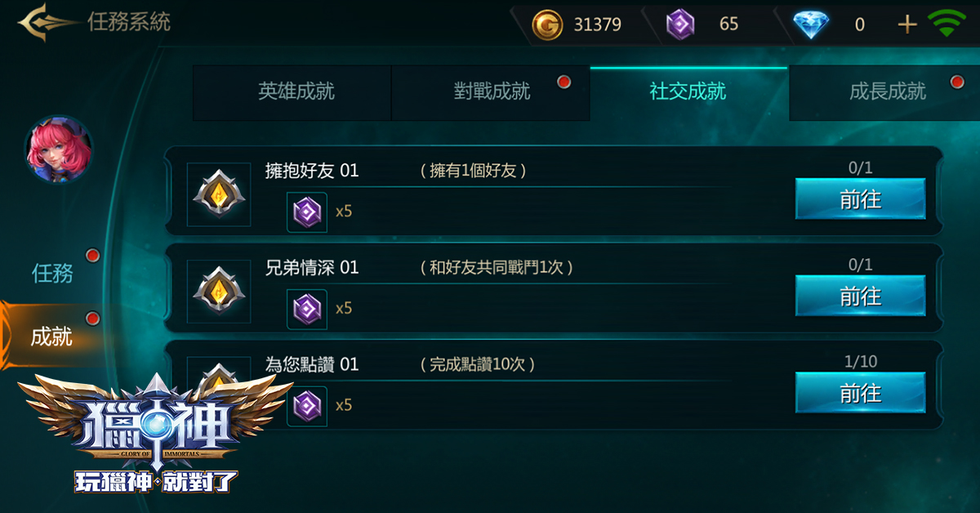
Task: Select 成就 in the left sidebar
Action: (x=52, y=336)
